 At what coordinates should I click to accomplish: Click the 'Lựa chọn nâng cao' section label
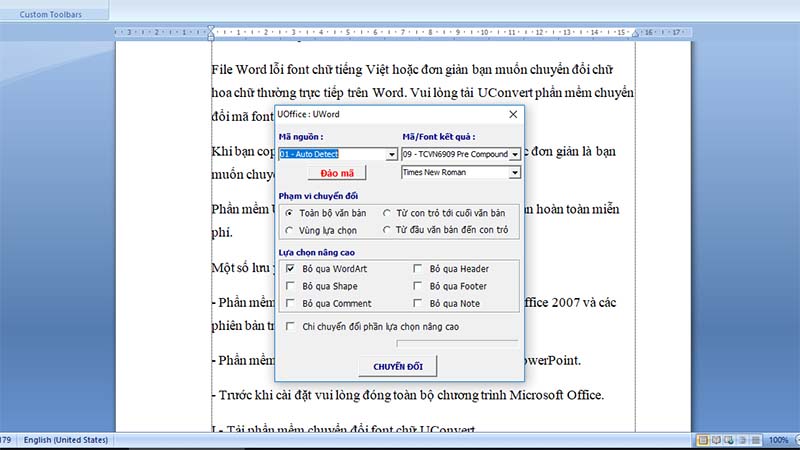point(316,253)
